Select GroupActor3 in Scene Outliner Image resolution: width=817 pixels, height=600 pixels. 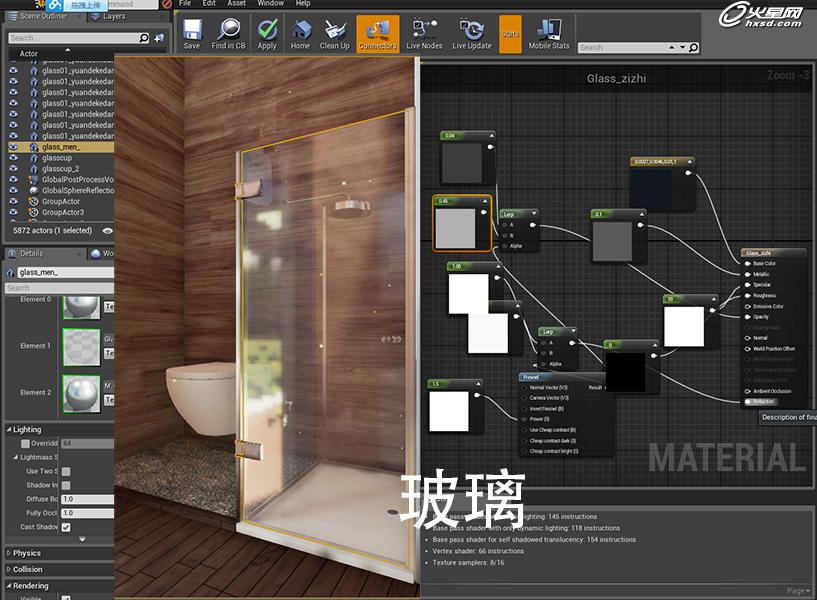coord(62,213)
